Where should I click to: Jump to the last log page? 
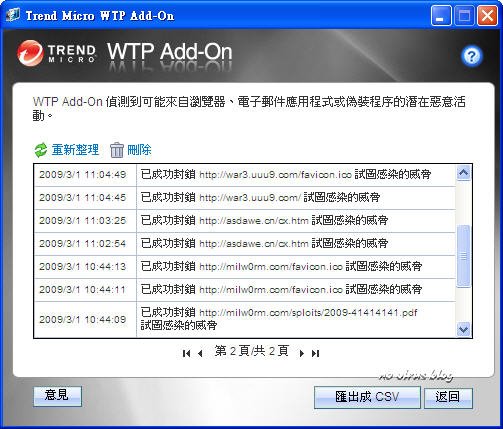315,353
